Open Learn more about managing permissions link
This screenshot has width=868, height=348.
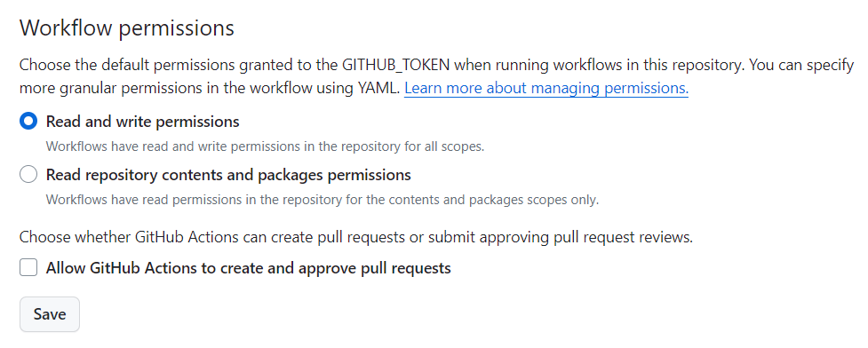tap(546, 88)
